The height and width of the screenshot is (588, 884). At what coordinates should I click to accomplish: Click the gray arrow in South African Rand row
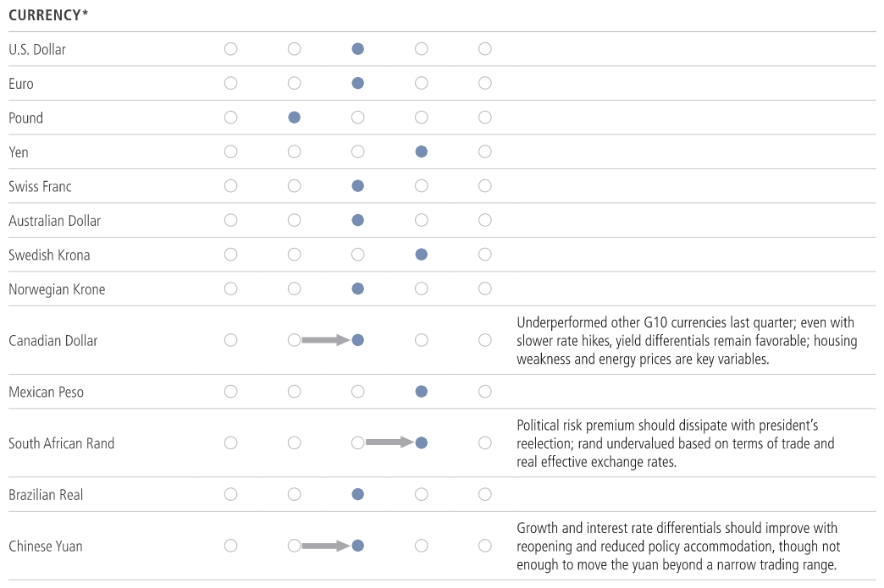[x=389, y=442]
